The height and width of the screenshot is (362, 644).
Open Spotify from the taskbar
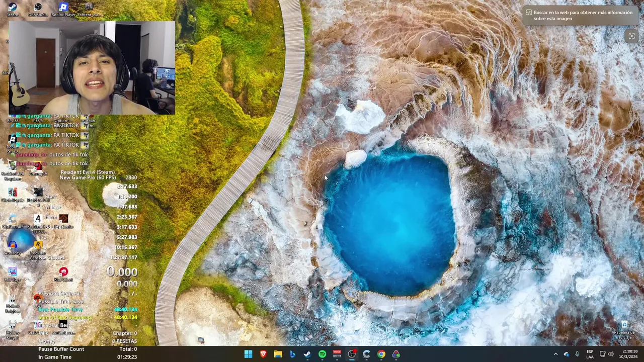click(322, 354)
